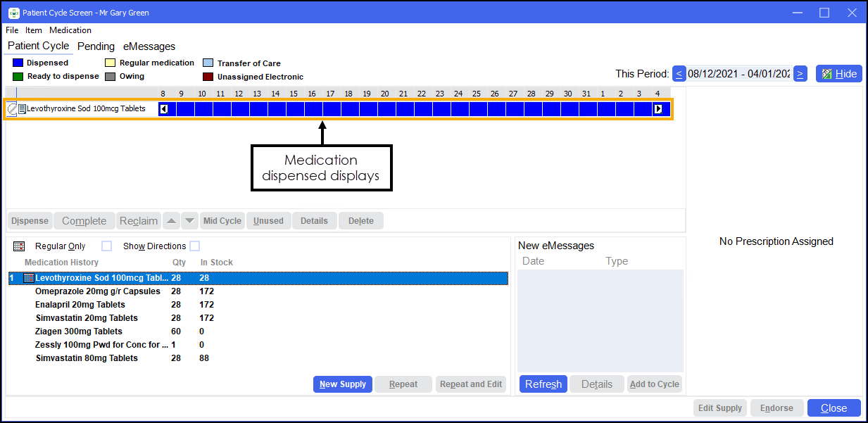Image resolution: width=868 pixels, height=423 pixels.
Task: Click the blue Dispensed legend swatch
Action: pyautogui.click(x=18, y=63)
